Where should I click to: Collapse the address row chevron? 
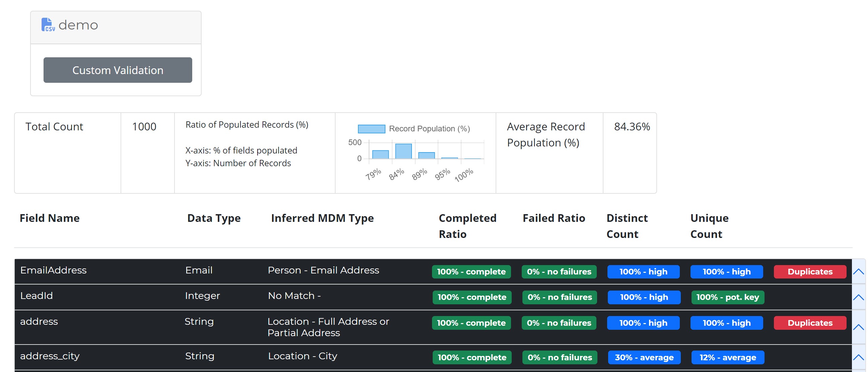[858, 327]
